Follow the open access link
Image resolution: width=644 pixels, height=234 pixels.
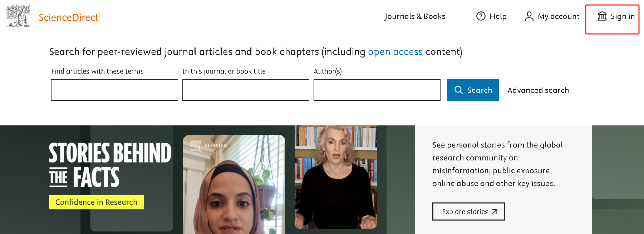tap(395, 52)
